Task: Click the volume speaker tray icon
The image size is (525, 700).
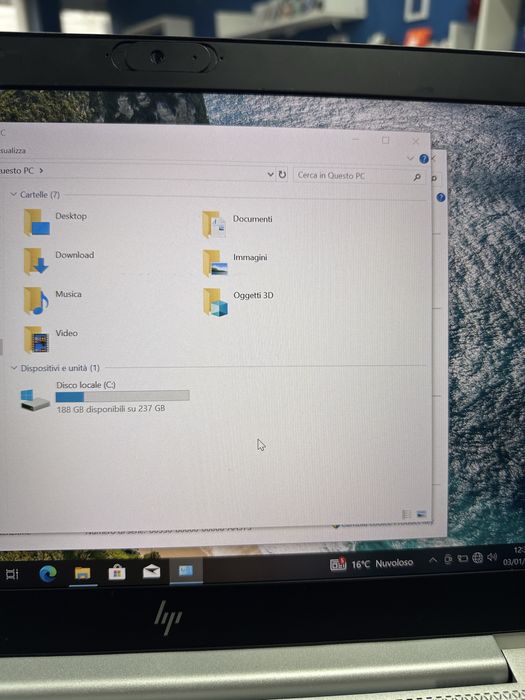Action: pos(492,557)
